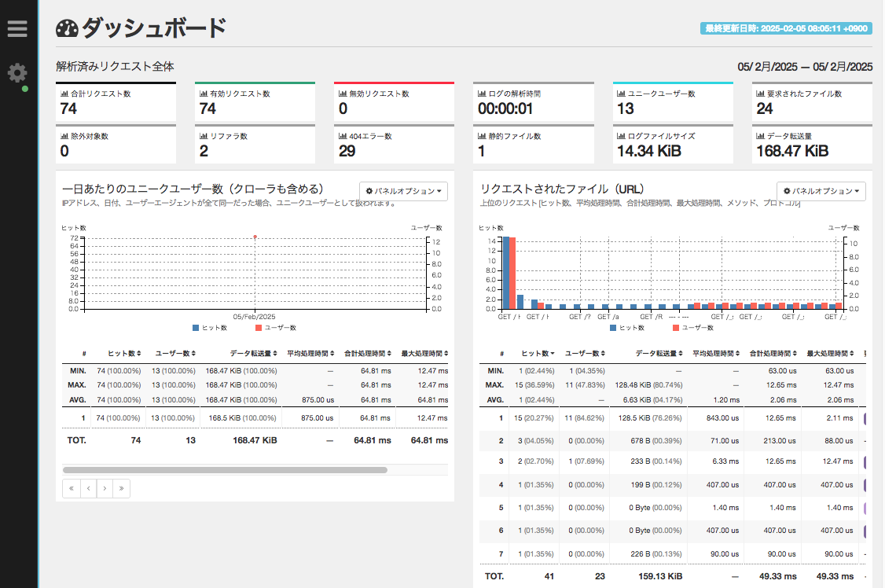Toggle ユーザー数 legend in requested files chart
The height and width of the screenshot is (588, 885).
click(692, 328)
